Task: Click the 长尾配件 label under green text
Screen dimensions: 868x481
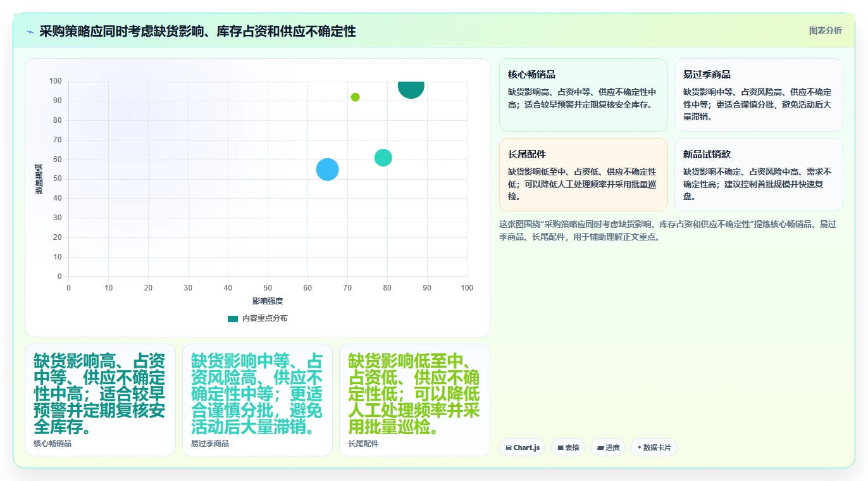Action: tap(363, 444)
